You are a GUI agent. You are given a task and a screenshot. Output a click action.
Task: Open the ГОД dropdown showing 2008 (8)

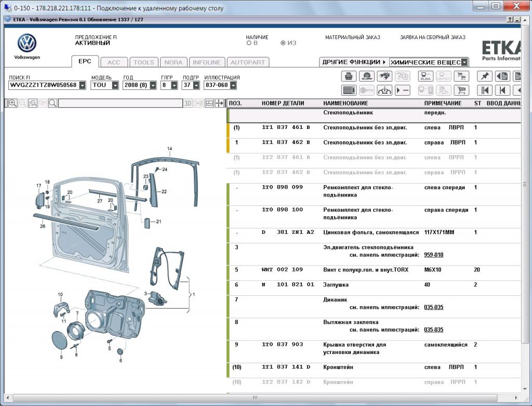(x=153, y=85)
